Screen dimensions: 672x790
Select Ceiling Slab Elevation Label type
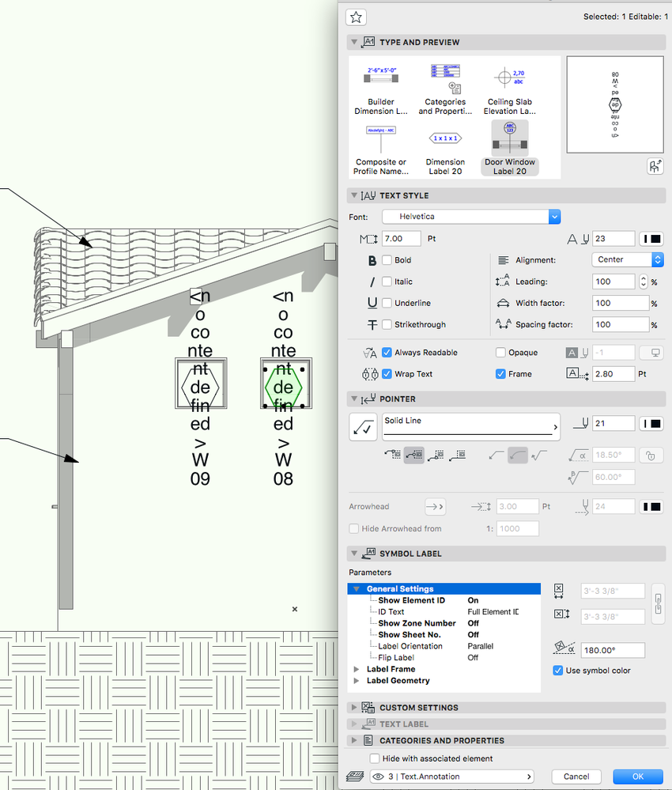click(x=510, y=91)
